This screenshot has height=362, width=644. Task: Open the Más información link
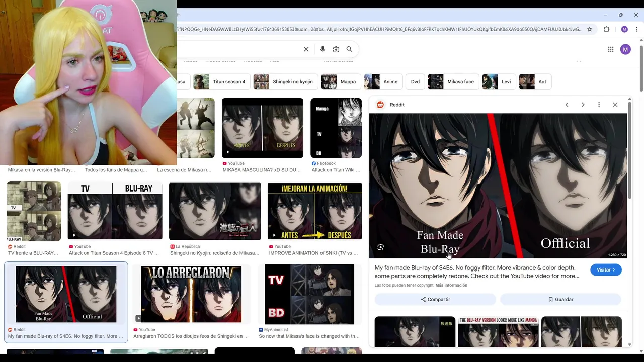tap(451, 285)
